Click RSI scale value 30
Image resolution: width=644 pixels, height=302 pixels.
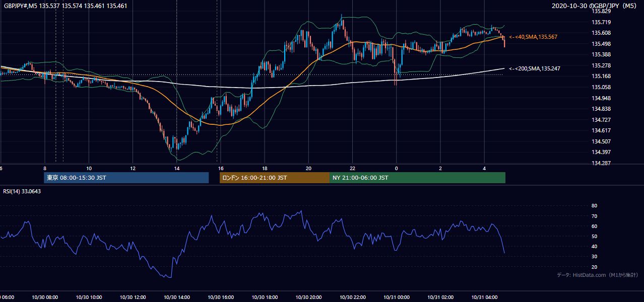(594, 257)
